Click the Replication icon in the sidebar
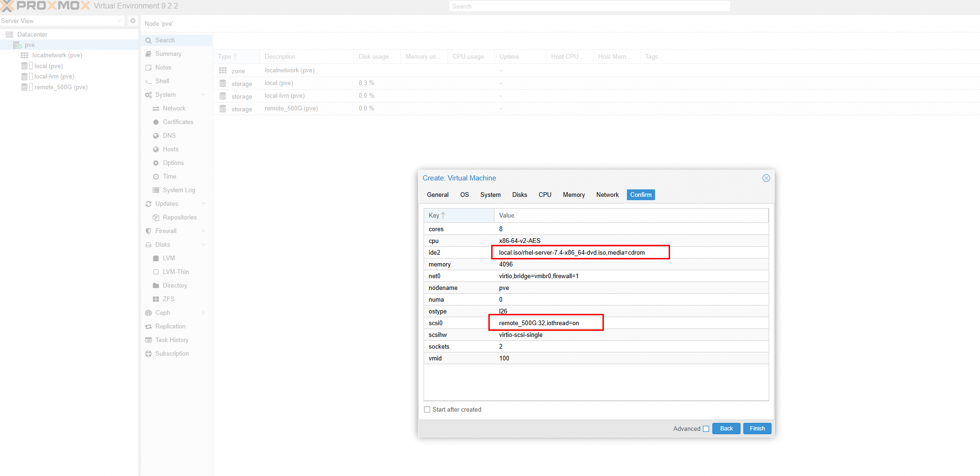980x476 pixels. (x=148, y=327)
